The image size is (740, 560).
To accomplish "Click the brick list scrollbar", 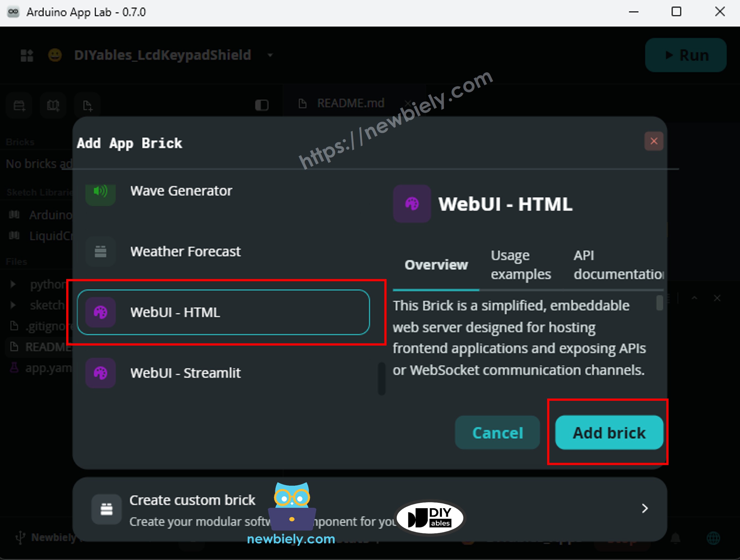I will pos(381,379).
